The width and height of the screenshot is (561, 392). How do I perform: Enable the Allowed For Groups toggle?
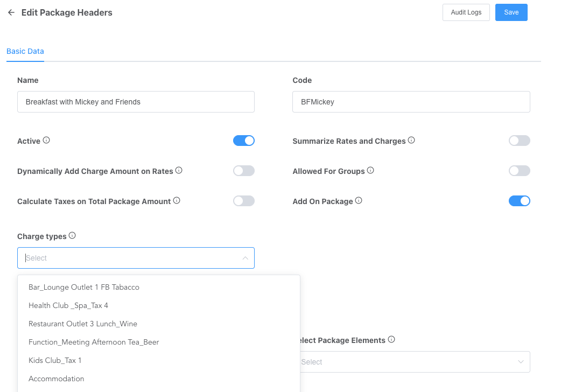tap(519, 171)
